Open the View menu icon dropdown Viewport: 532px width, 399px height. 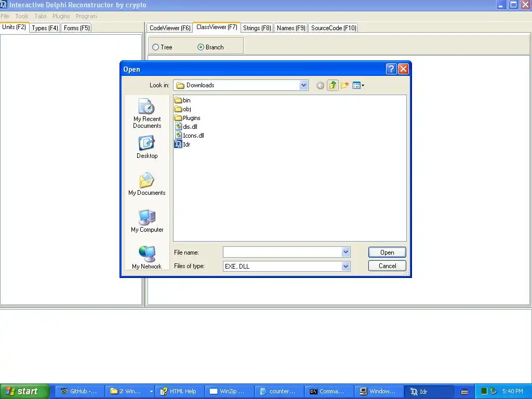[x=358, y=86]
